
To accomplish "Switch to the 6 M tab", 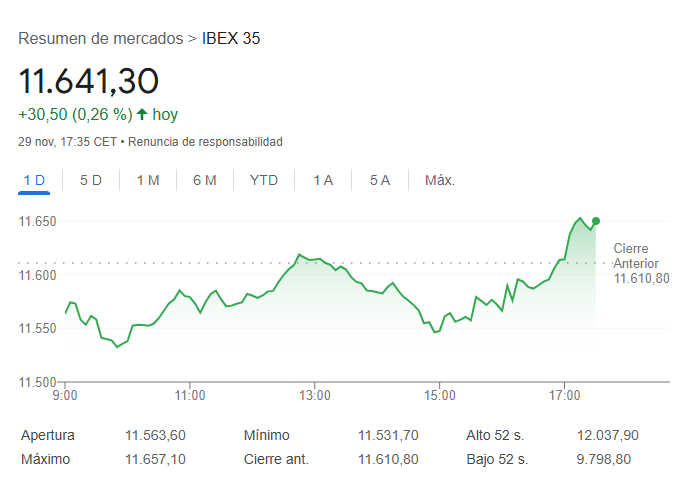I will [x=205, y=180].
